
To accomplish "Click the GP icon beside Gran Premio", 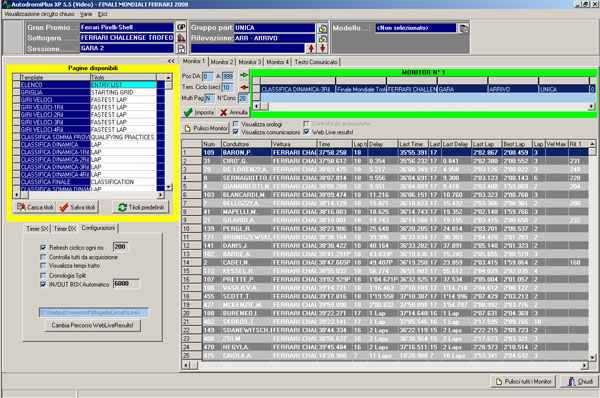I will pos(181,27).
